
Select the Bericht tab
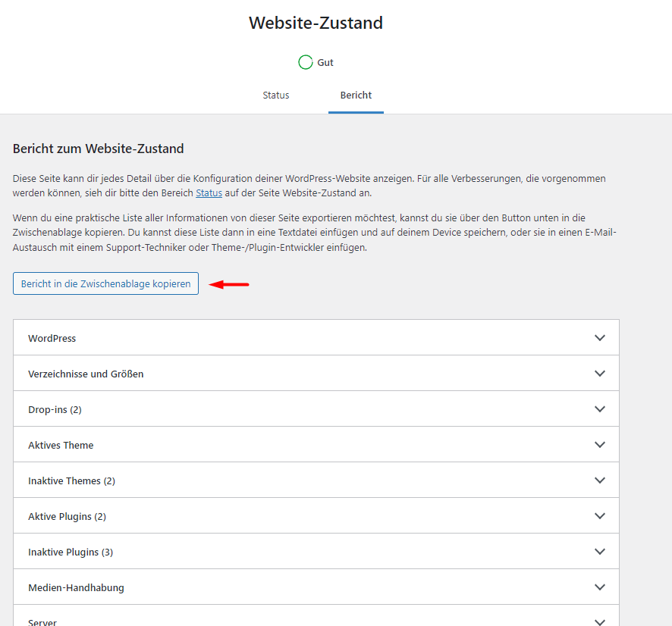pyautogui.click(x=356, y=95)
